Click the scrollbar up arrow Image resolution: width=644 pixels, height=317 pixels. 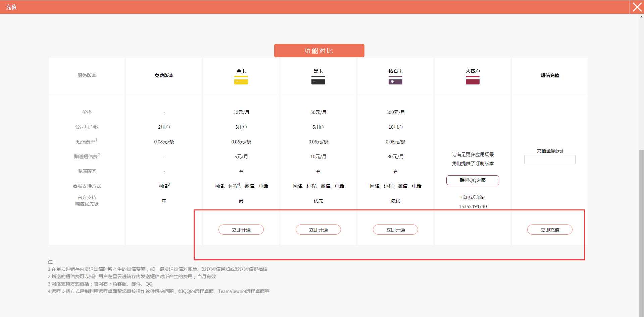click(x=641, y=17)
